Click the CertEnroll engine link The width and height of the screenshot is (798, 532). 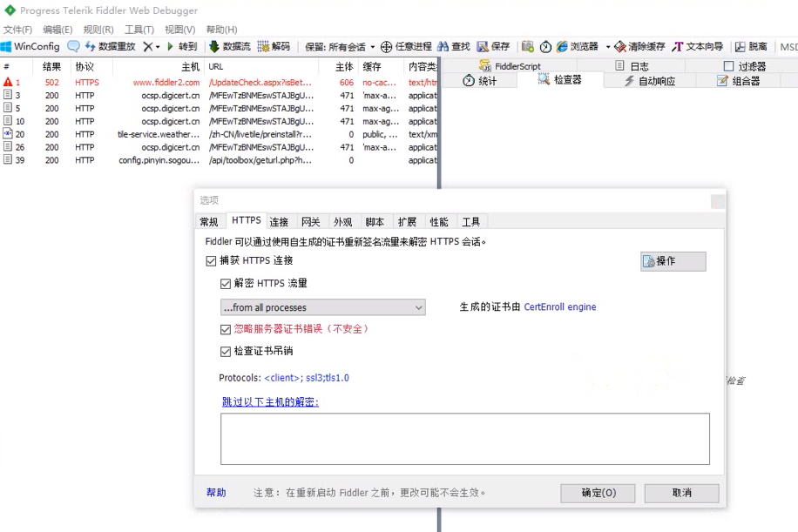560,306
